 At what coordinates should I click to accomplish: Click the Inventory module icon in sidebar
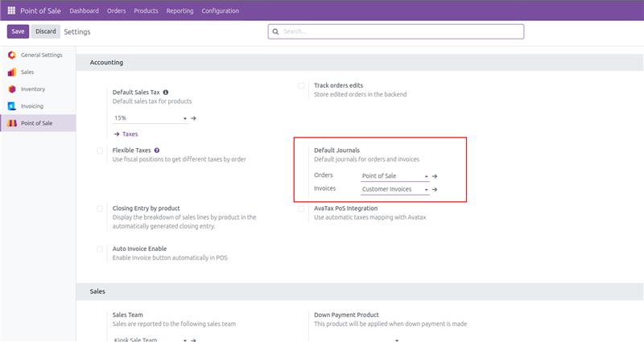tap(11, 89)
